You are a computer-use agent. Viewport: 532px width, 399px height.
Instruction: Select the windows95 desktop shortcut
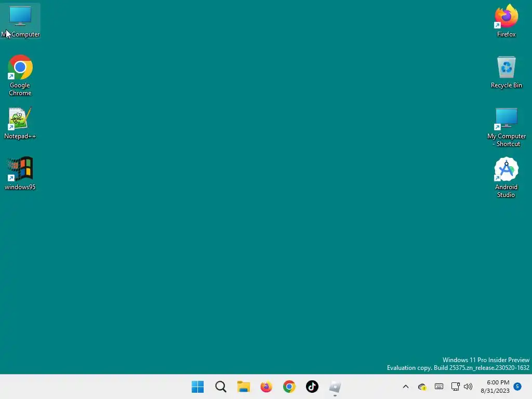20,174
